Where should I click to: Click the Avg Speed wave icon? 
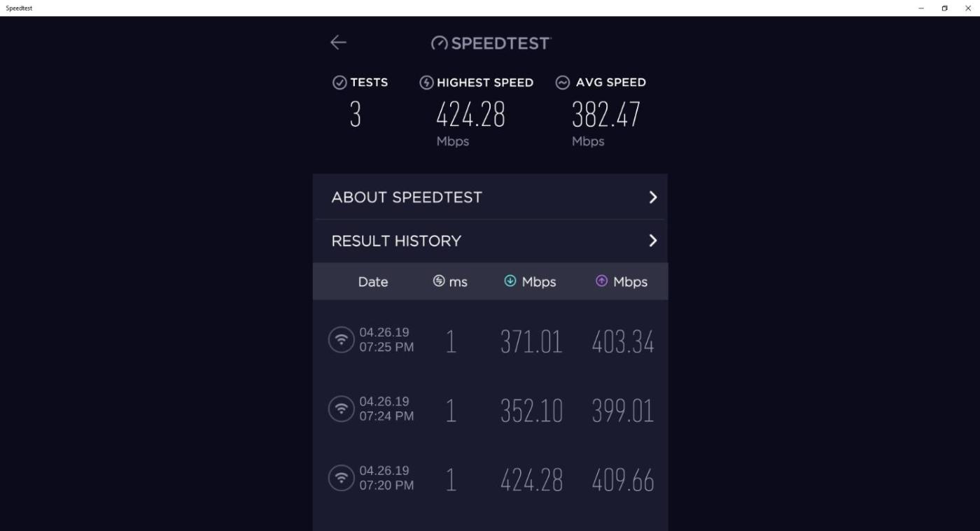[563, 83]
